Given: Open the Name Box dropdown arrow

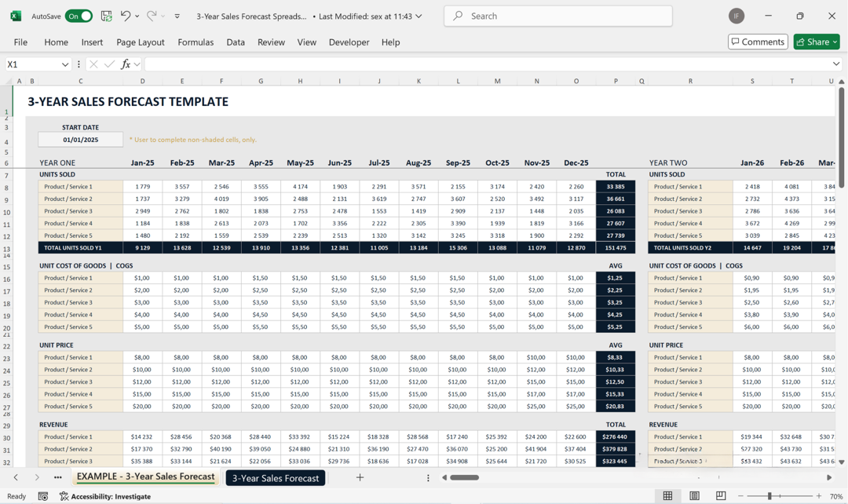Looking at the screenshot, I should click(x=65, y=64).
